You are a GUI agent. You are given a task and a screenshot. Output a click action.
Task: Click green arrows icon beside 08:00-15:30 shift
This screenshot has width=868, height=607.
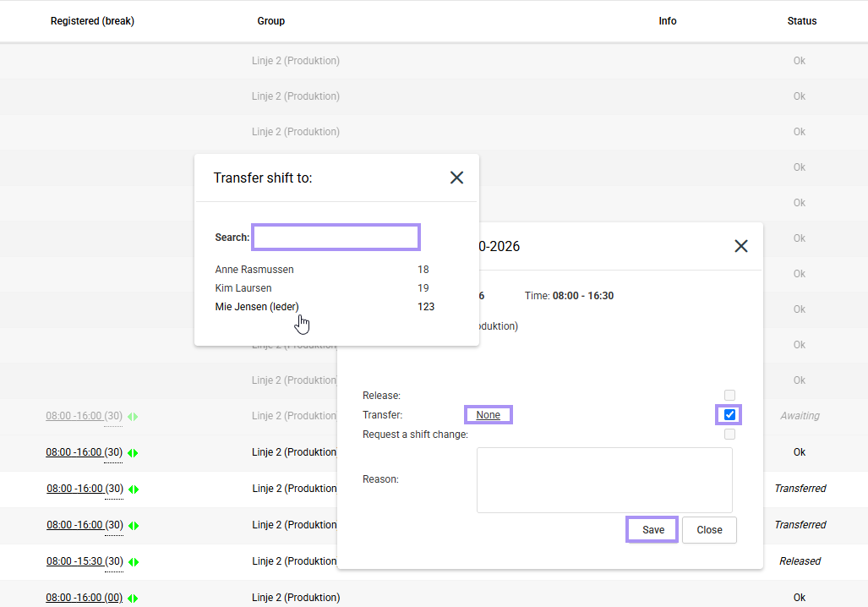[x=134, y=562]
